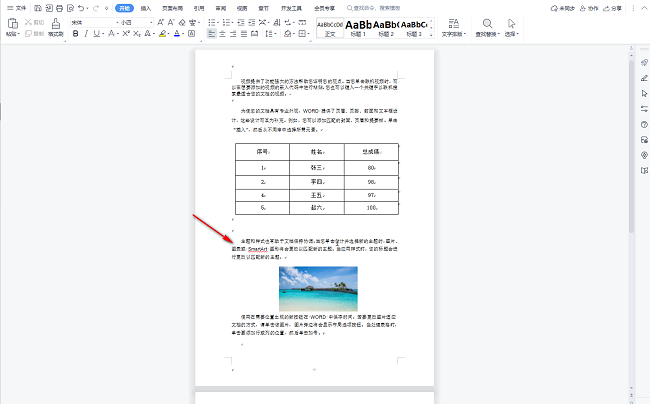
Task: Click the help question mark sidebar icon
Action: [x=642, y=124]
